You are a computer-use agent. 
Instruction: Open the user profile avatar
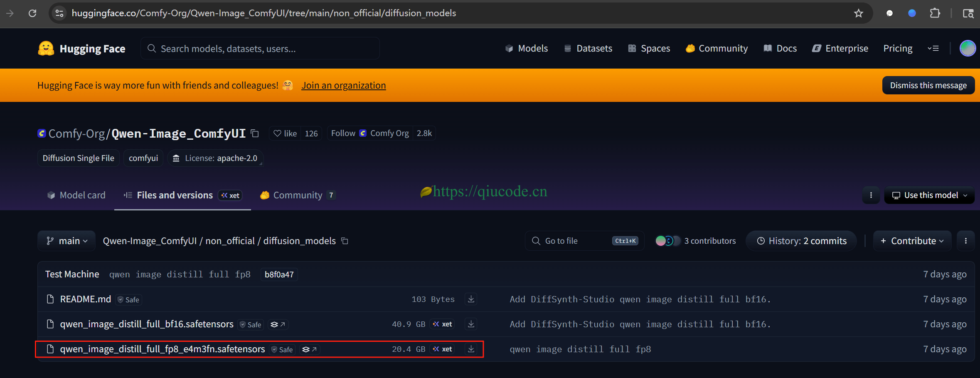(968, 48)
